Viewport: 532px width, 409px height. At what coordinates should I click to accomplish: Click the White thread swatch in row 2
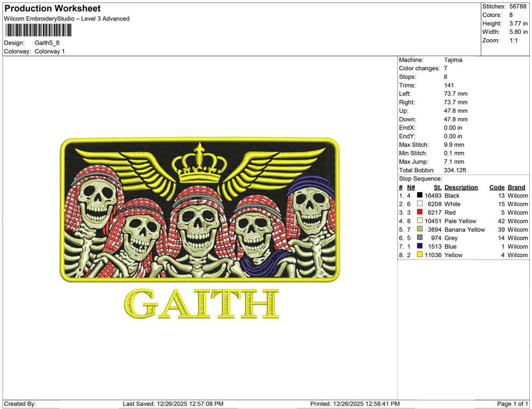click(419, 204)
